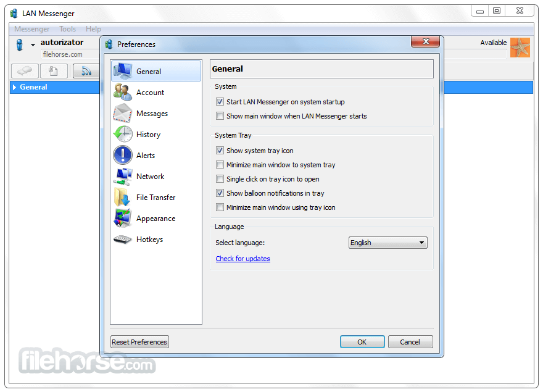Maximize the LAN Messenger window
Image resolution: width=543 pixels, height=392 pixels.
click(497, 10)
